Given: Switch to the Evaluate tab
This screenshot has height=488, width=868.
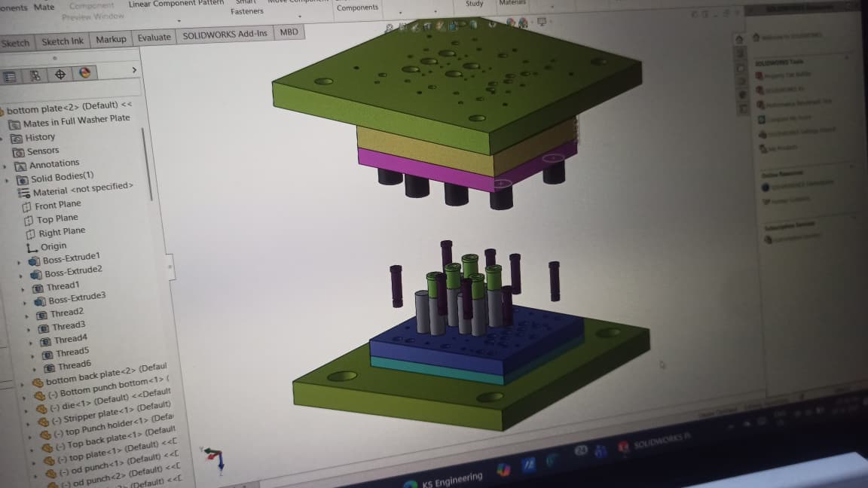Looking at the screenshot, I should (154, 35).
